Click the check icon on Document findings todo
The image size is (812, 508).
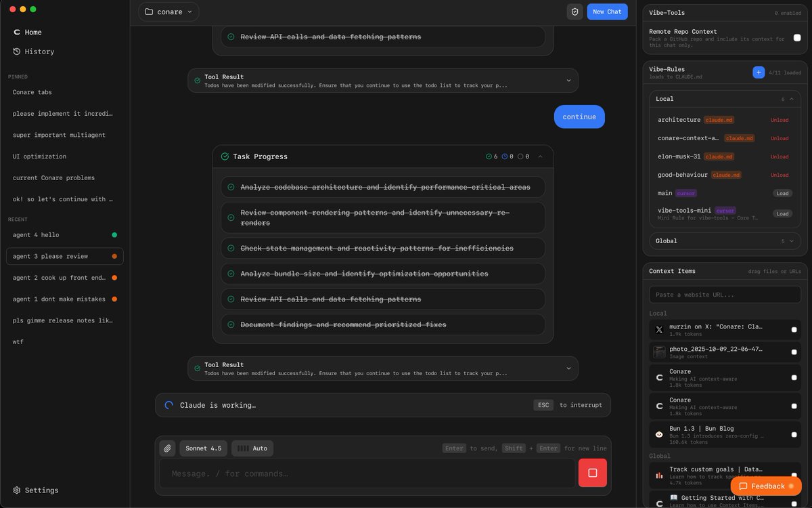pos(231,324)
